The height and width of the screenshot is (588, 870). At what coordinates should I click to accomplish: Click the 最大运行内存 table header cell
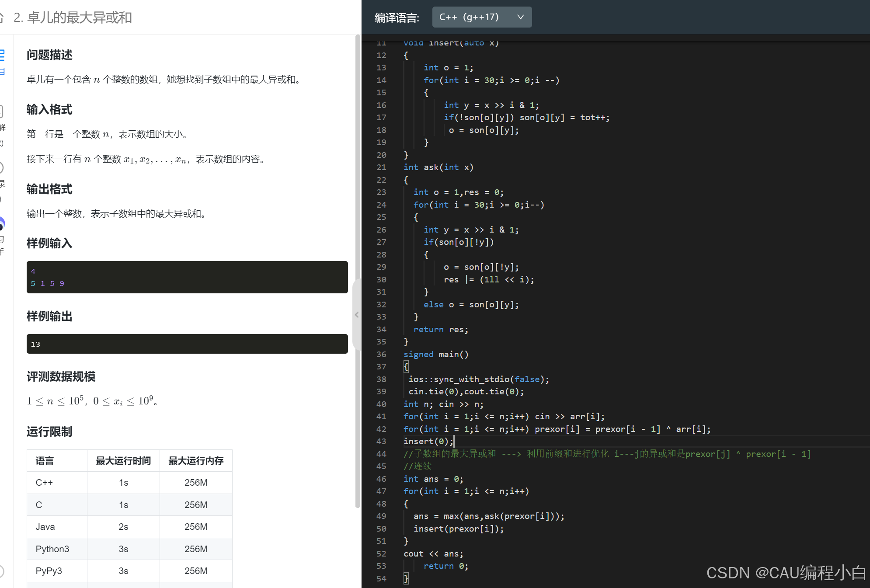click(x=196, y=461)
